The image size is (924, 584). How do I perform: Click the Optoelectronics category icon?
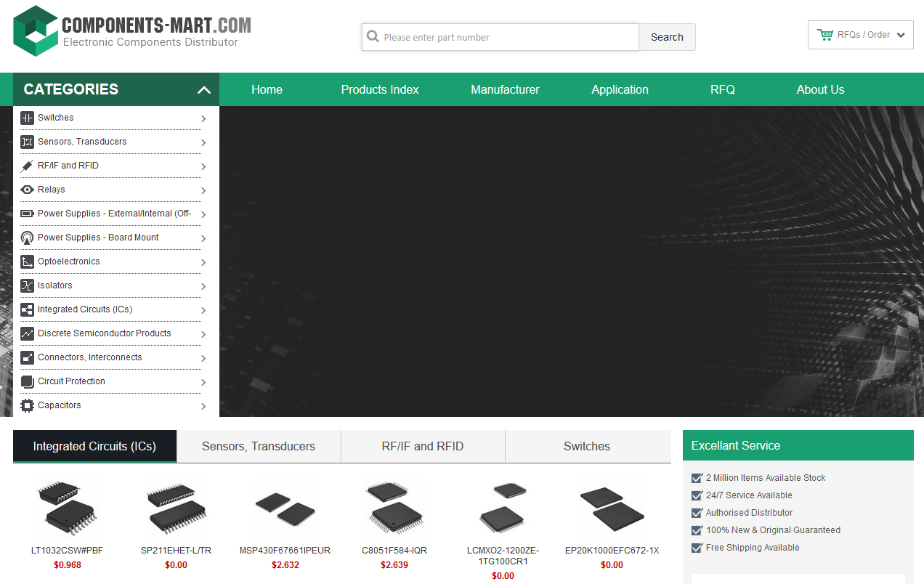[27, 261]
